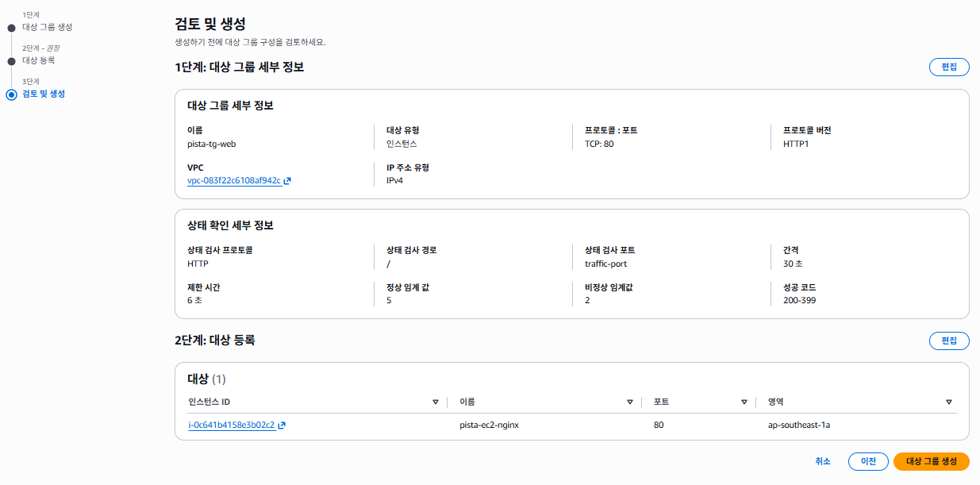Click 취소 to cancel creation
Screen dimensions: 980x485
pyautogui.click(x=823, y=461)
